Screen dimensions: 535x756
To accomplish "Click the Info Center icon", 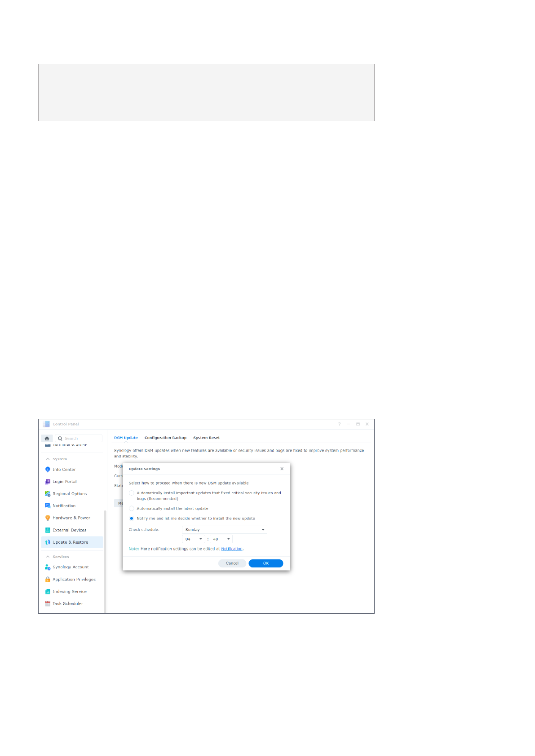I will coord(48,470).
